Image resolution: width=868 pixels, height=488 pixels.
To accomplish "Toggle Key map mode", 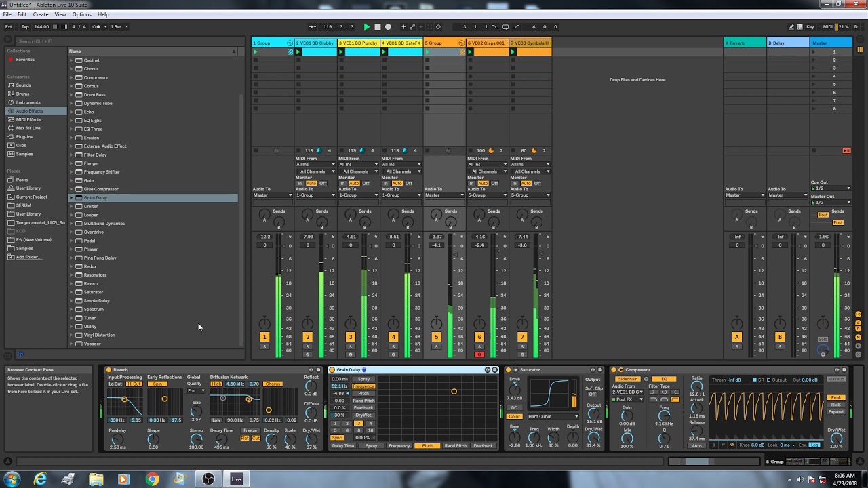I will tap(810, 27).
